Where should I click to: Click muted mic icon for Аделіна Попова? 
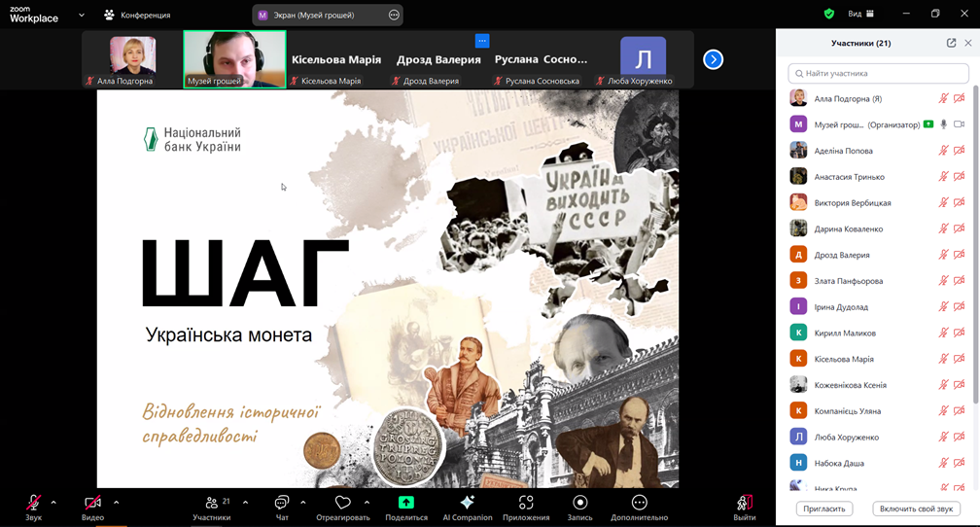pos(943,151)
